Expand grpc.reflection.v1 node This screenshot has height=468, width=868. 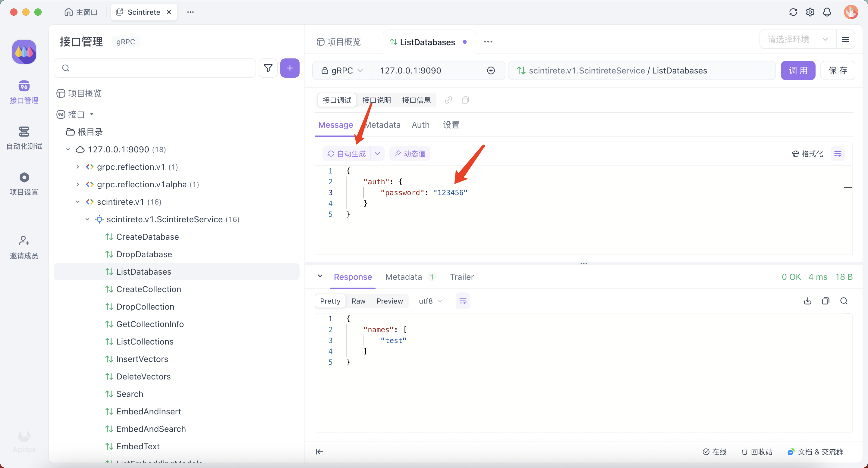78,167
